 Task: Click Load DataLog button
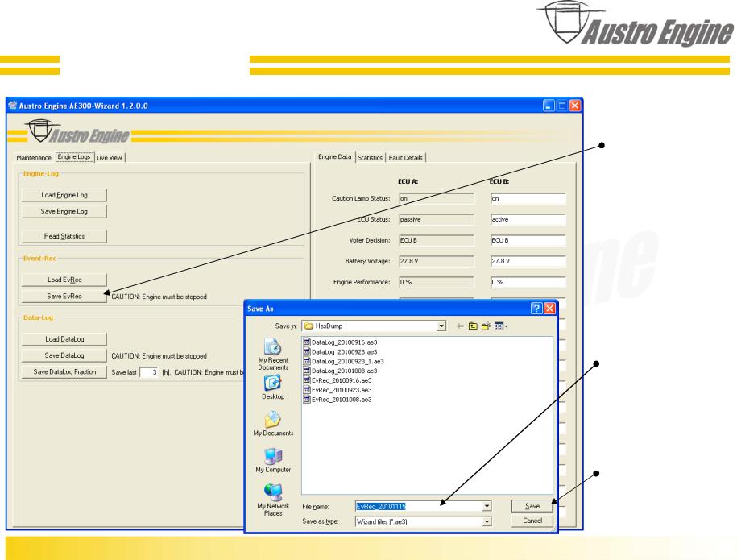[64, 338]
